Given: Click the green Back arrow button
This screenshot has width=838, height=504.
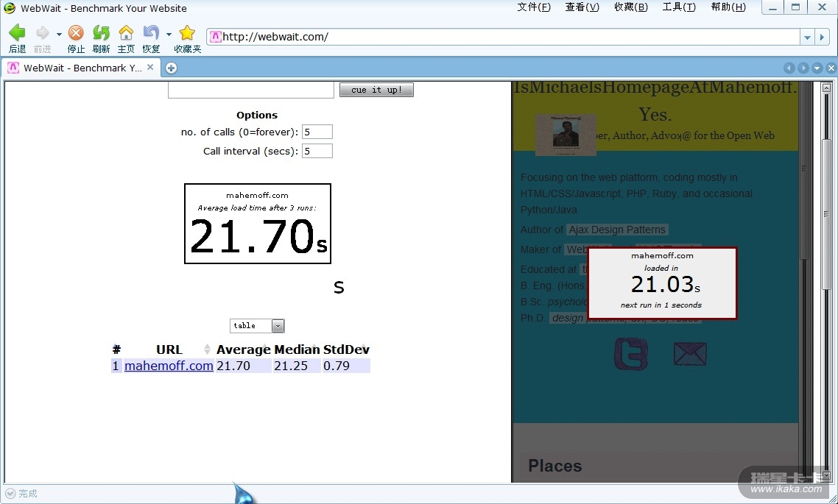Looking at the screenshot, I should 17,33.
